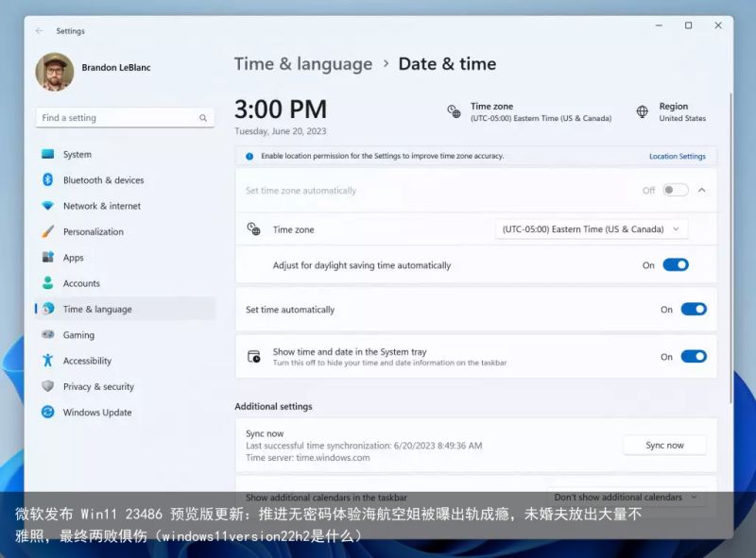
Task: Click the Apps icon in the sidebar
Action: [x=48, y=258]
